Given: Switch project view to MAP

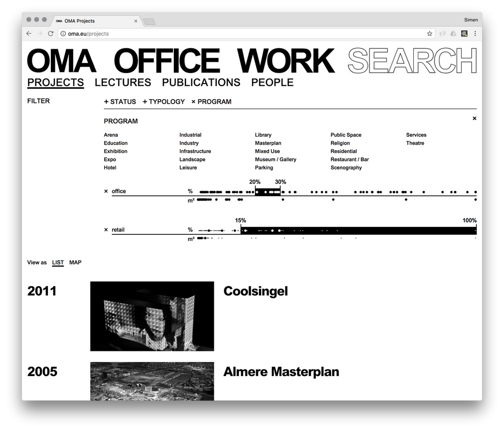Looking at the screenshot, I should click(x=75, y=263).
